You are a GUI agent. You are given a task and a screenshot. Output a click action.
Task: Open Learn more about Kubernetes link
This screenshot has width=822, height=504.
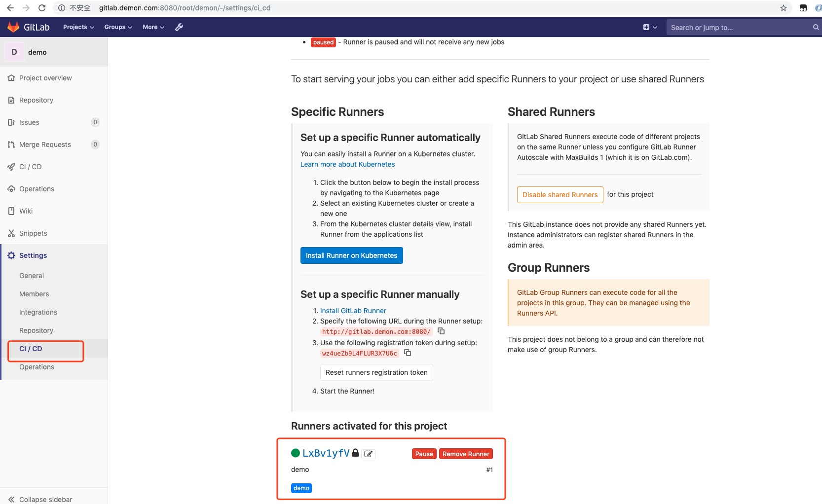[347, 164]
